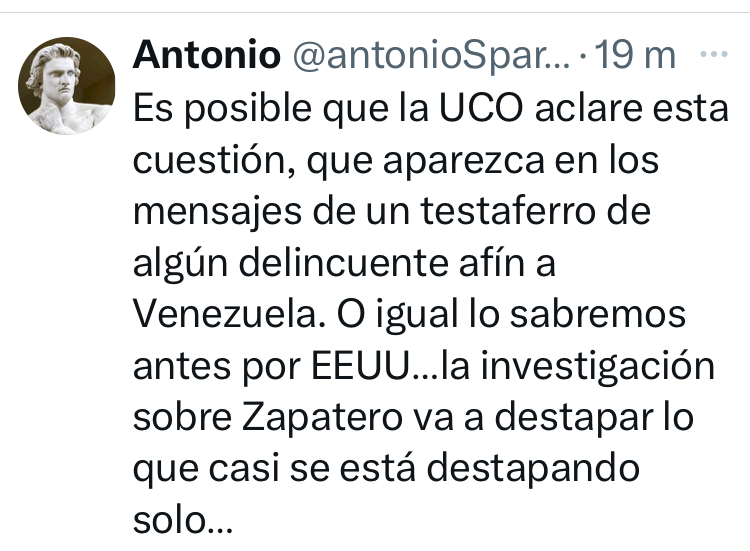Click the word "investigación" in the tweet
This screenshot has height=551, width=750.
point(598,367)
